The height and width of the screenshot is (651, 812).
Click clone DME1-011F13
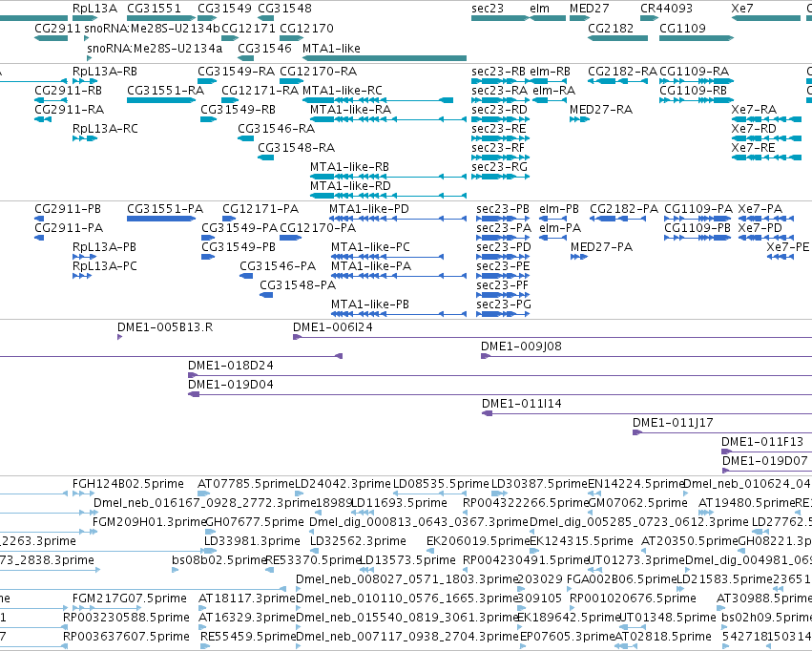point(762,442)
